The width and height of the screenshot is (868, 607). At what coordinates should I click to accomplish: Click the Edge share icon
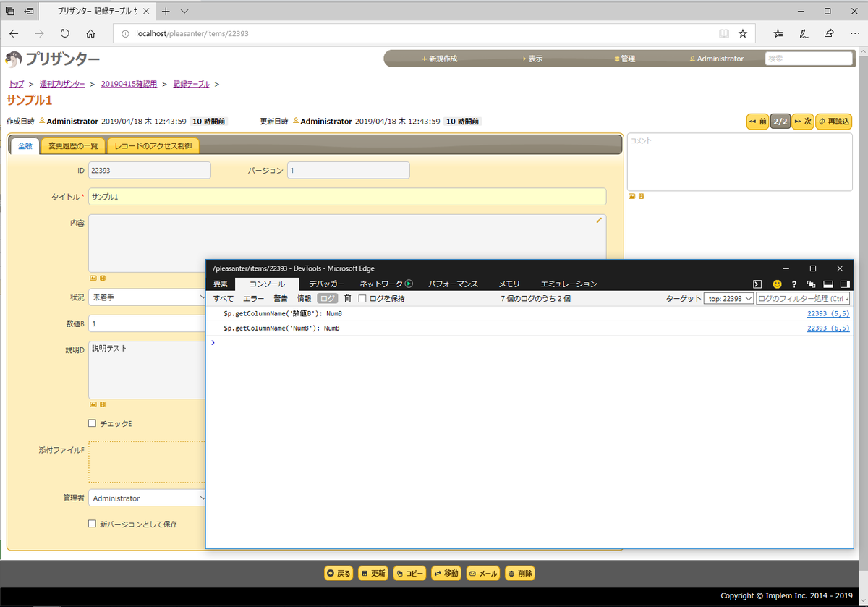tap(829, 33)
